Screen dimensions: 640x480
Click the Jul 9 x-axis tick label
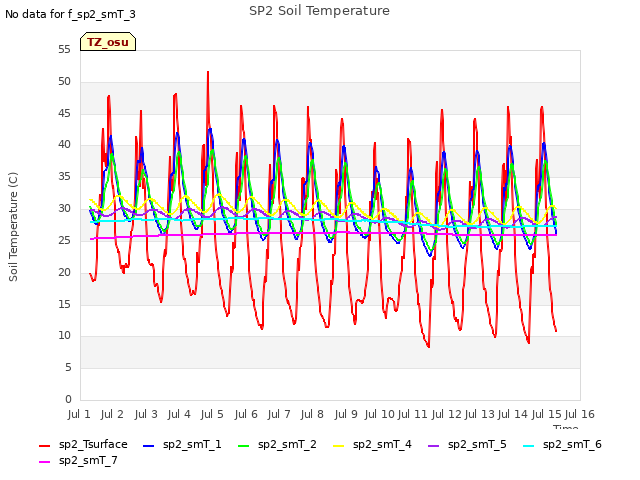tap(346, 414)
